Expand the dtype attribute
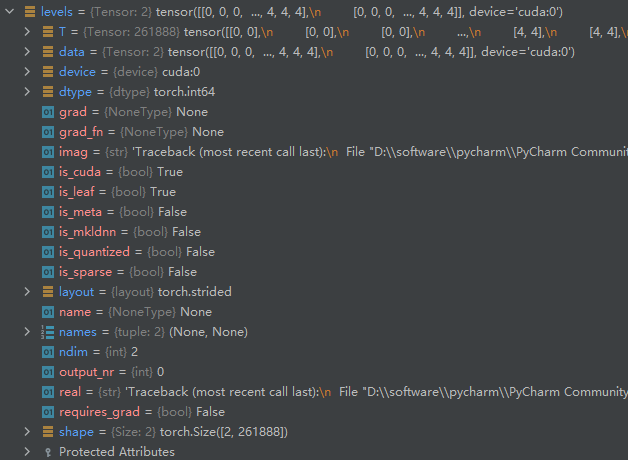The height and width of the screenshot is (460, 628). coord(27,92)
